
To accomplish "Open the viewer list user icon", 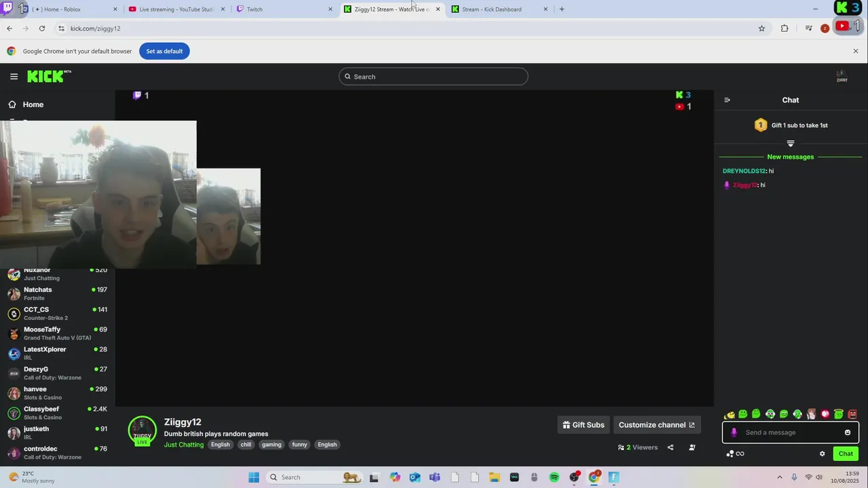I will (692, 447).
